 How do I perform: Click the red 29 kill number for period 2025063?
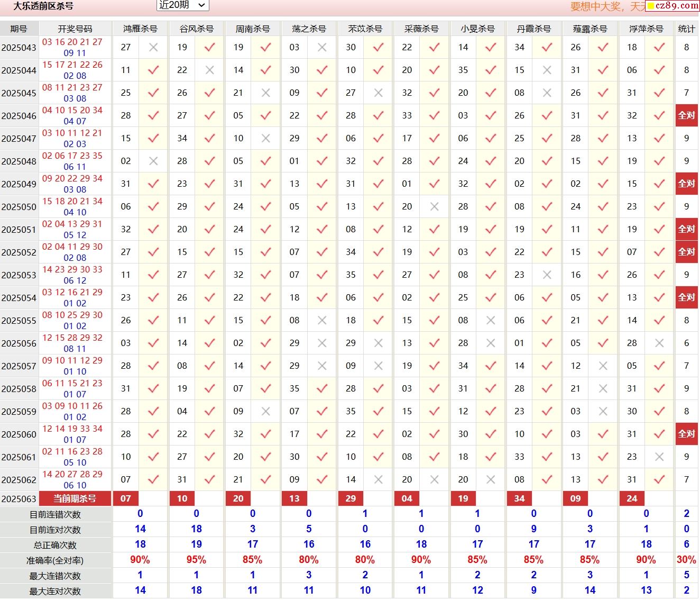pyautogui.click(x=351, y=498)
